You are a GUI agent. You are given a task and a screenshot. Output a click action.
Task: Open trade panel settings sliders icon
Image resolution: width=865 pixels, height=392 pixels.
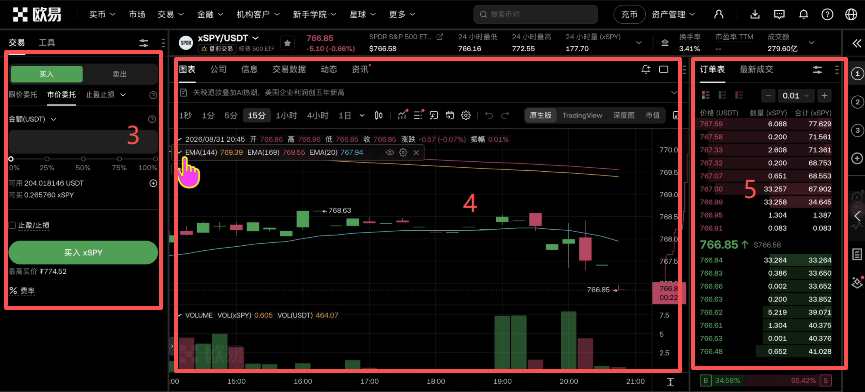point(144,43)
